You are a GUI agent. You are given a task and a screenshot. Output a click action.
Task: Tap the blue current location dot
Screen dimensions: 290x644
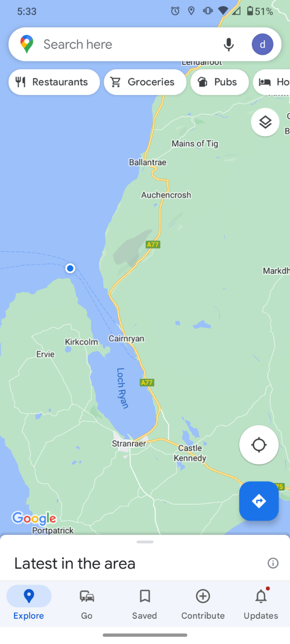tap(70, 268)
